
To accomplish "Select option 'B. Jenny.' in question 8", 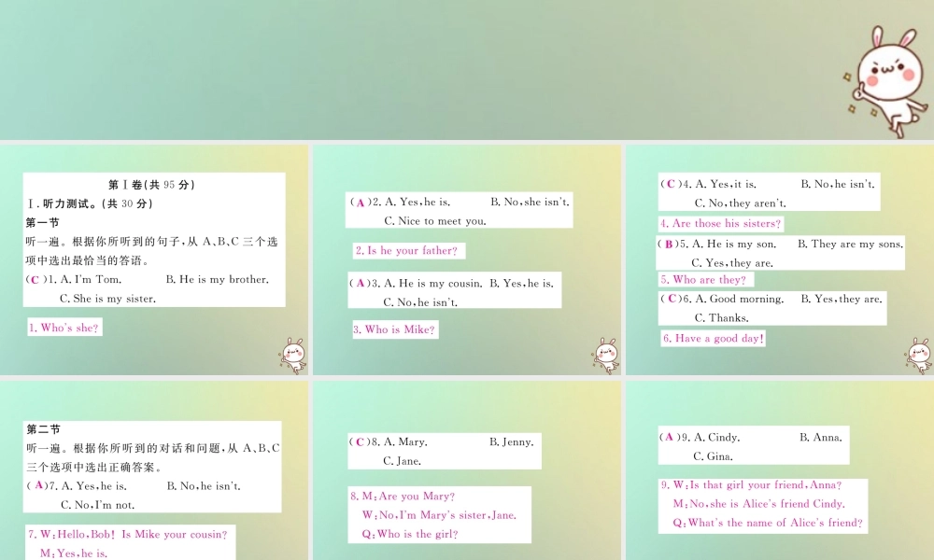I will 512,441.
